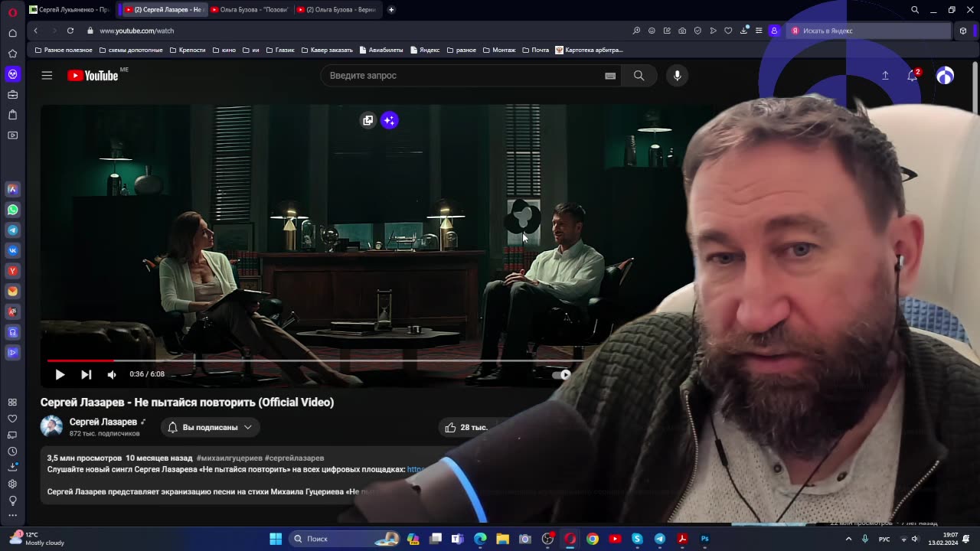980x551 pixels.
Task: Open Opera sidebar home icon
Action: coord(12,33)
